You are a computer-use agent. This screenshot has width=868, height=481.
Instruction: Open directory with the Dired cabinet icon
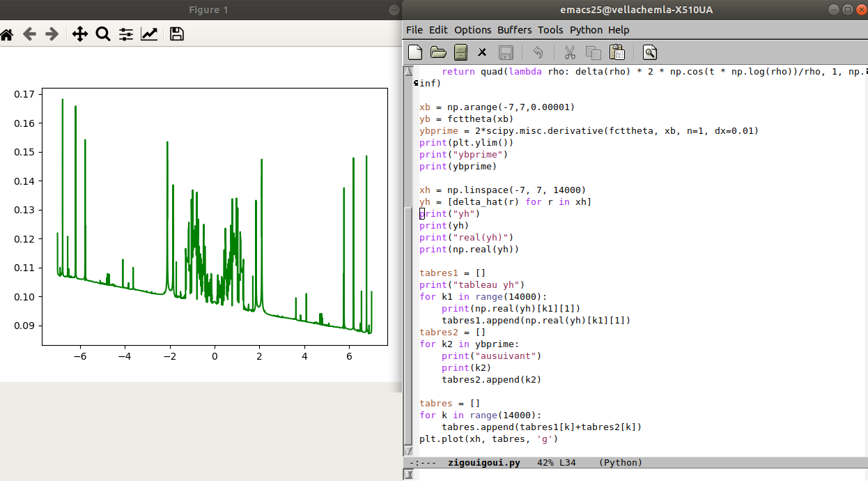pyautogui.click(x=460, y=52)
